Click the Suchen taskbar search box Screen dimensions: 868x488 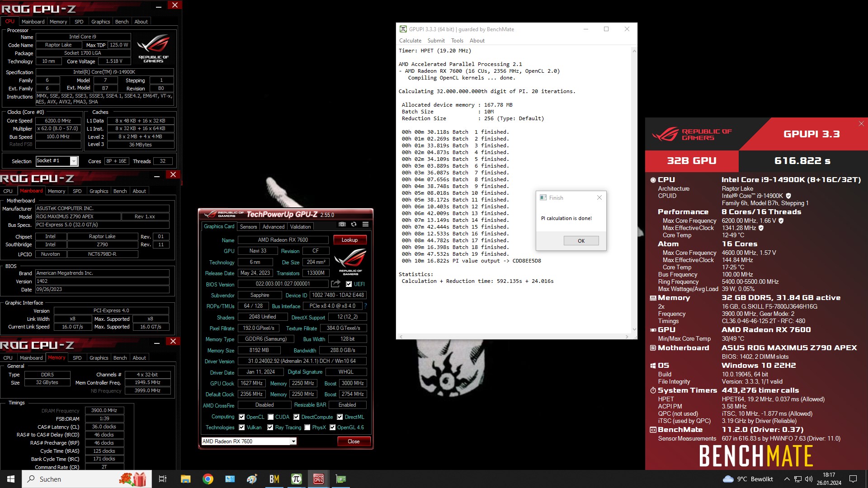point(87,479)
